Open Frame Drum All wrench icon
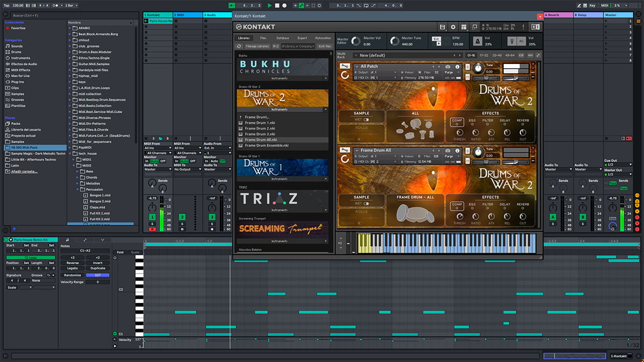Image resolution: width=644 pixels, height=362 pixels. click(x=345, y=150)
